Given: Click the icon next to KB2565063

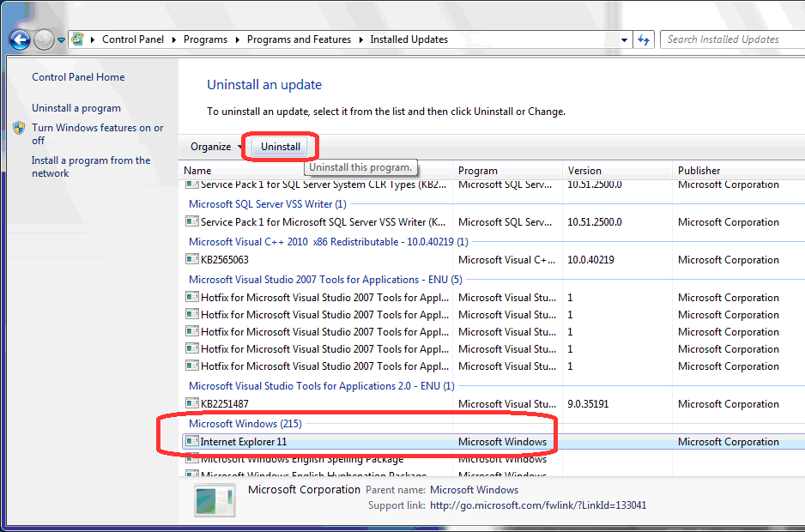Looking at the screenshot, I should click(192, 259).
